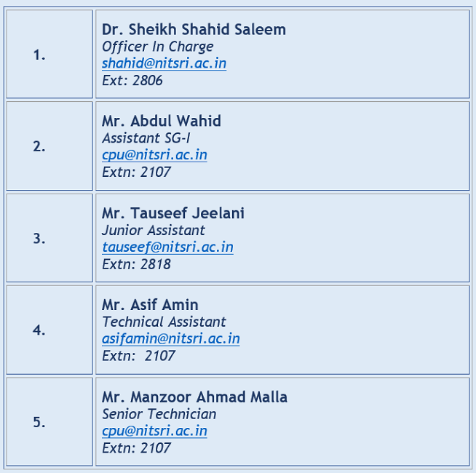Click the asifamin@nitsri.ac.in email link

click(x=170, y=338)
